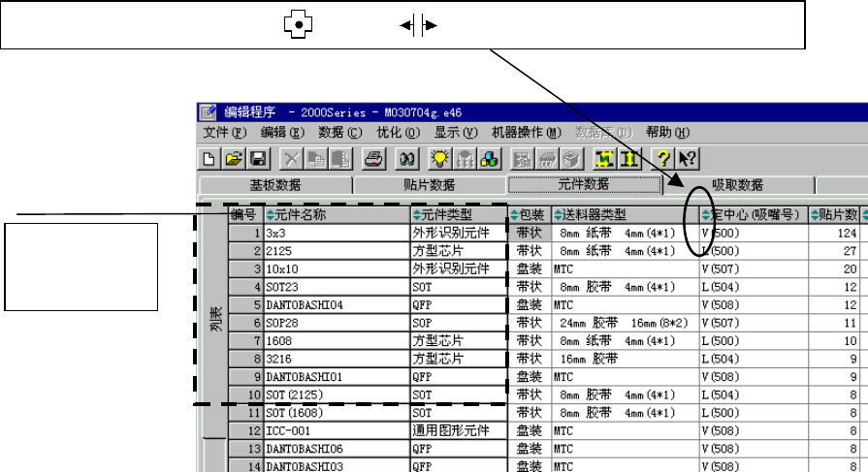Click the binoculars Find icon
The image size is (868, 472).
(x=408, y=159)
